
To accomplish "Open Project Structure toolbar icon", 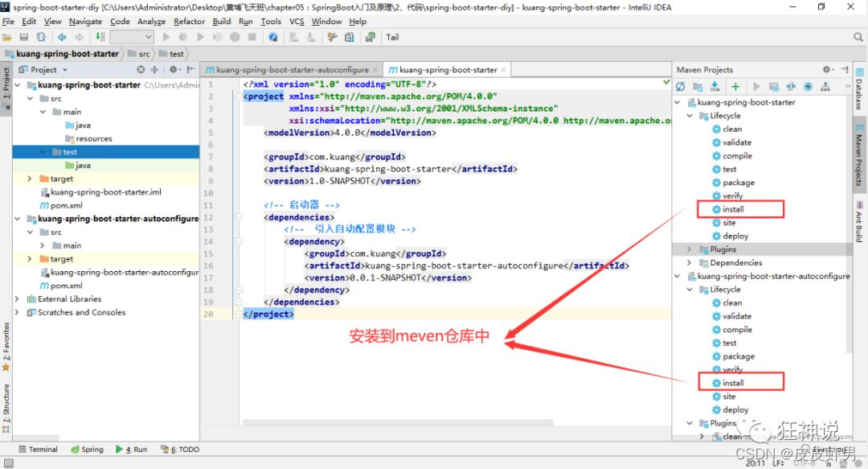I will (350, 37).
